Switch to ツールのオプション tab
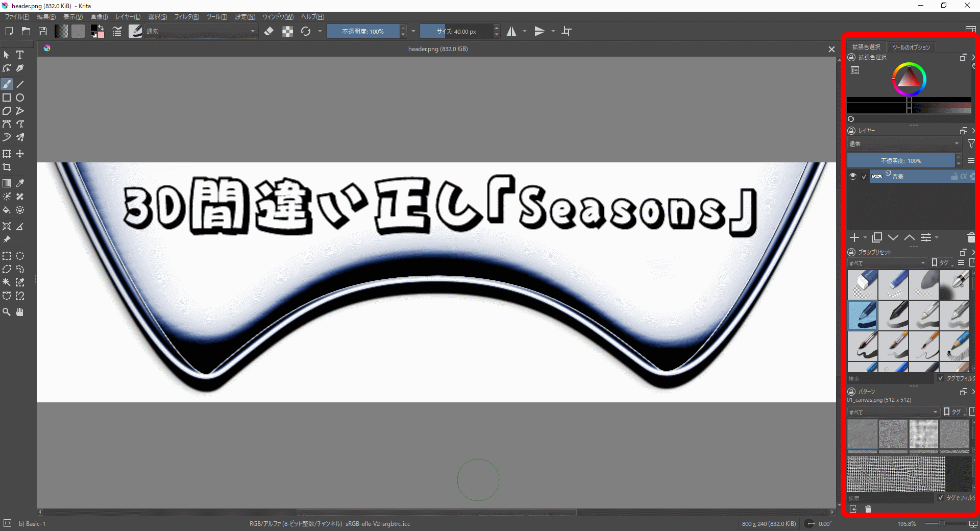Viewport: 980px width, 531px height. pos(911,47)
